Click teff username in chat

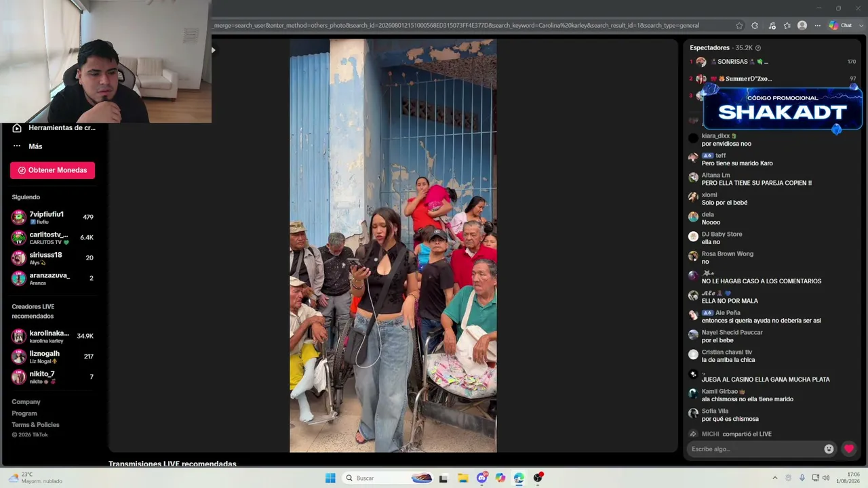click(x=720, y=156)
